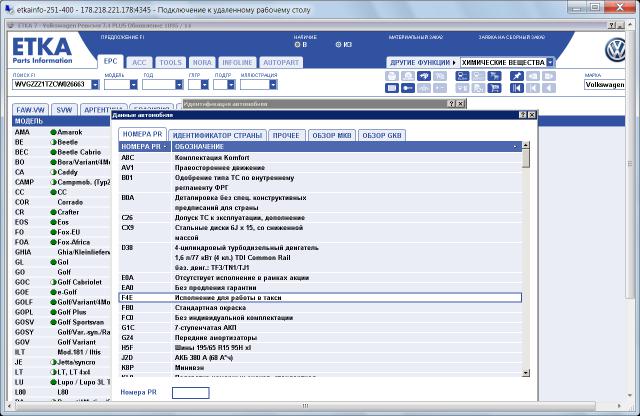Select the G1C 7-ступенчатая АКП row
Image resolution: width=640 pixels, height=416 pixels.
pos(320,328)
